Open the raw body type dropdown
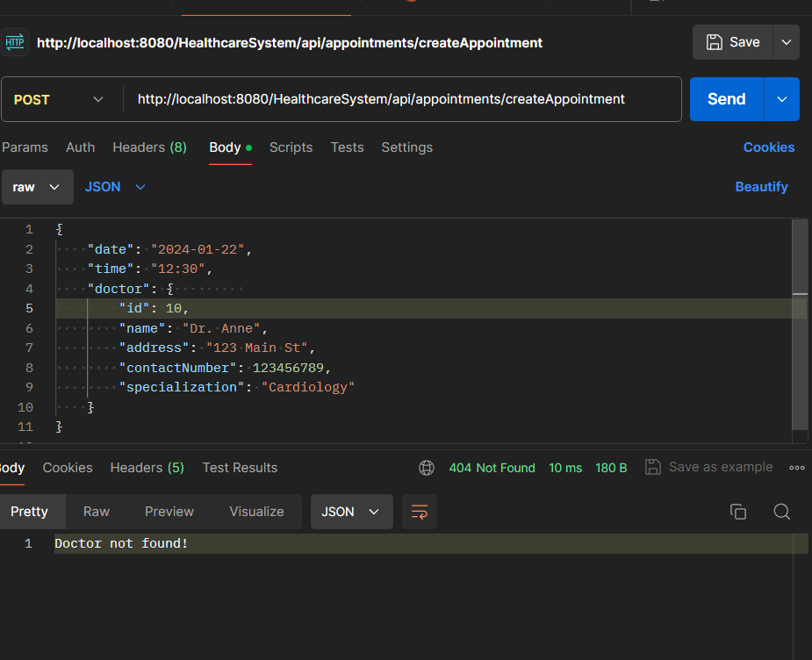 click(37, 187)
